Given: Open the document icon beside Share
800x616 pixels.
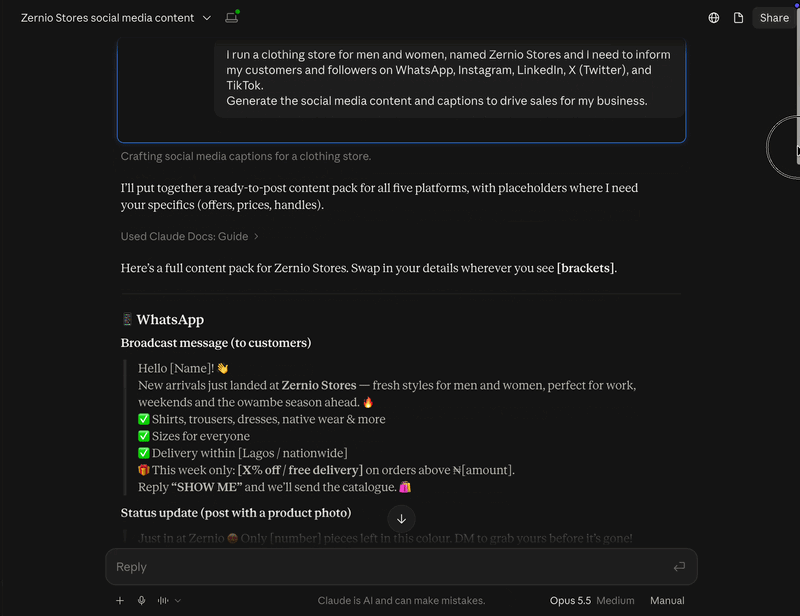Looking at the screenshot, I should [x=738, y=18].
